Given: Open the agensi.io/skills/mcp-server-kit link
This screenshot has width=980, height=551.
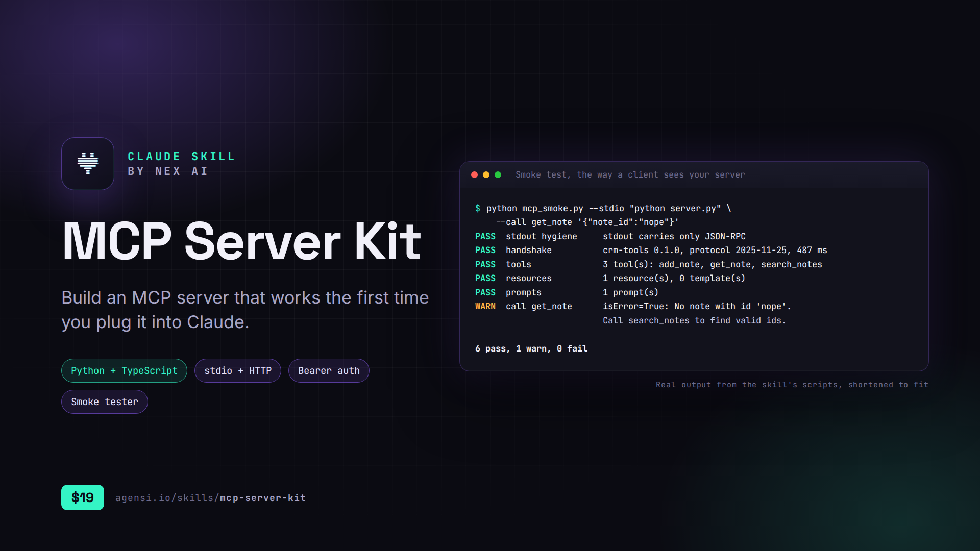Looking at the screenshot, I should pos(210,497).
